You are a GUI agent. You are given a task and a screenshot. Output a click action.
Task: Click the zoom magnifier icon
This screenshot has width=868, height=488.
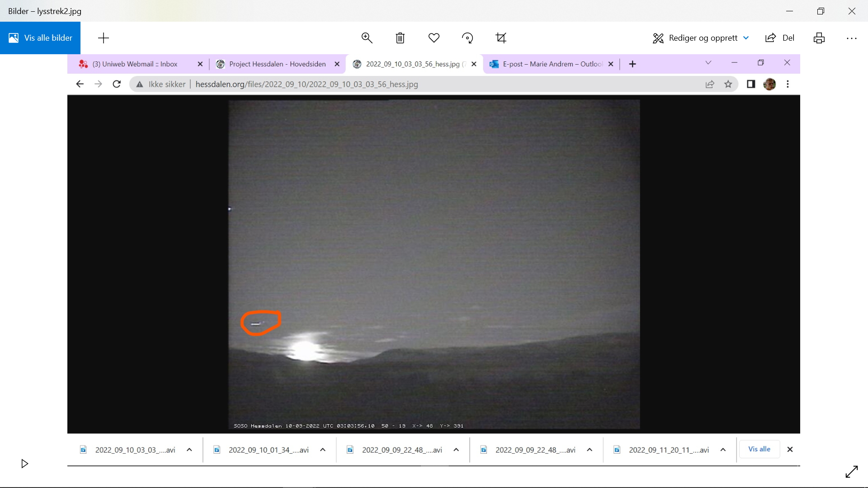[x=367, y=38]
